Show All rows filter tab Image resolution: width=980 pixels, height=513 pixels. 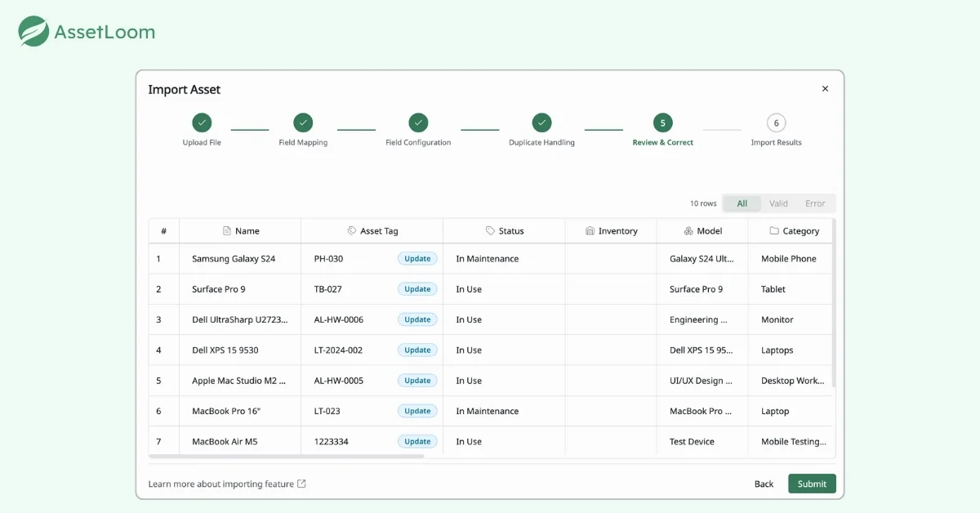(x=742, y=203)
